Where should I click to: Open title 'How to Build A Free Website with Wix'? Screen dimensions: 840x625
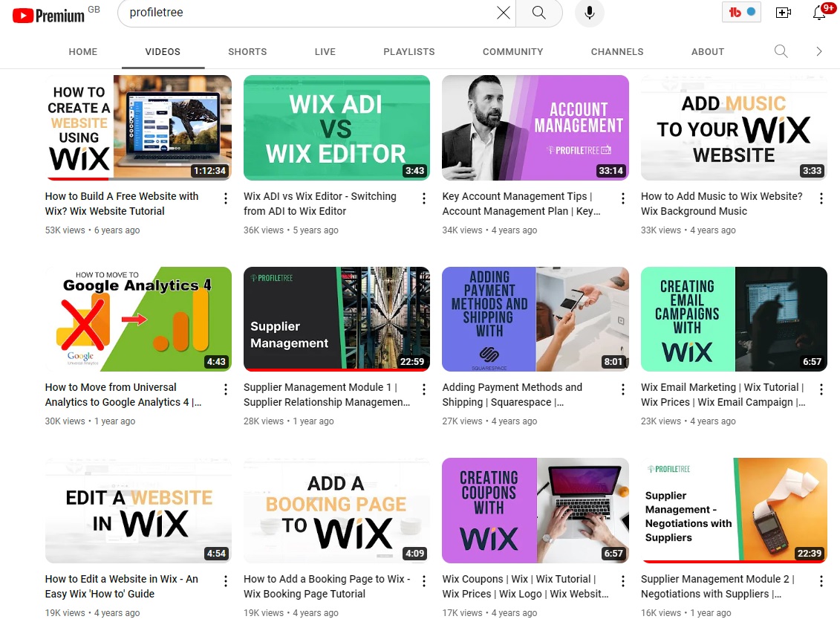point(122,204)
